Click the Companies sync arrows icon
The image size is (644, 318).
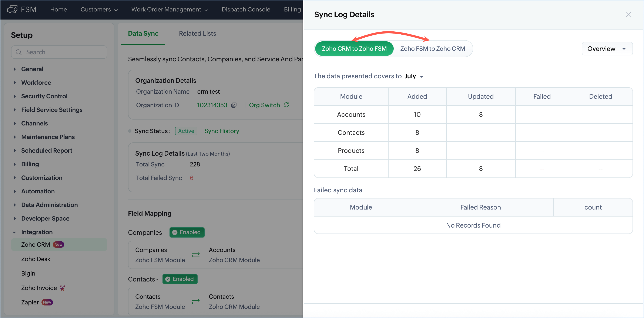195,255
